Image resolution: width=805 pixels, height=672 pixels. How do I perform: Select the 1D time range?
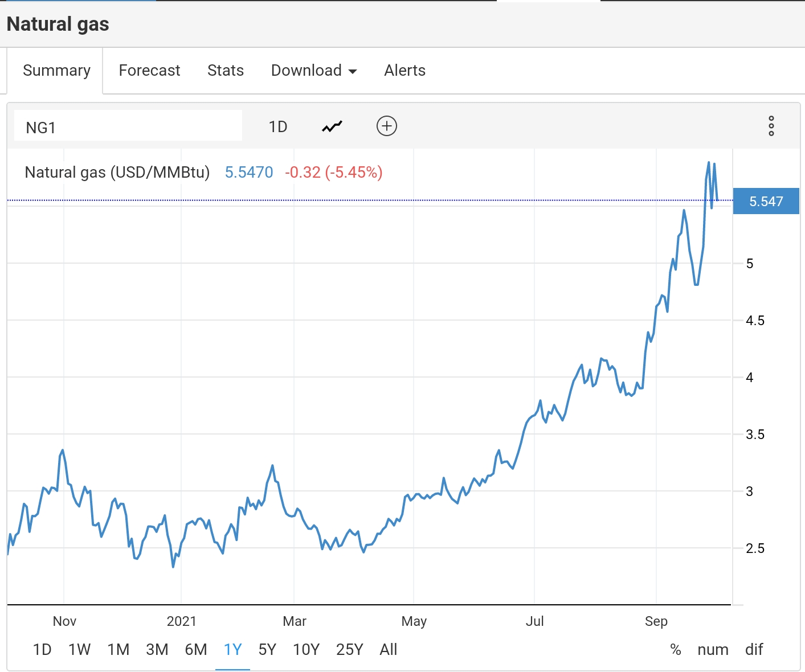pos(42,650)
